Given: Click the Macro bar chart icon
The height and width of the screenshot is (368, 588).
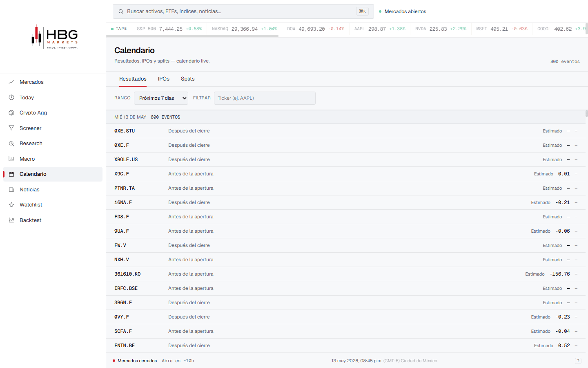Looking at the screenshot, I should [x=11, y=159].
